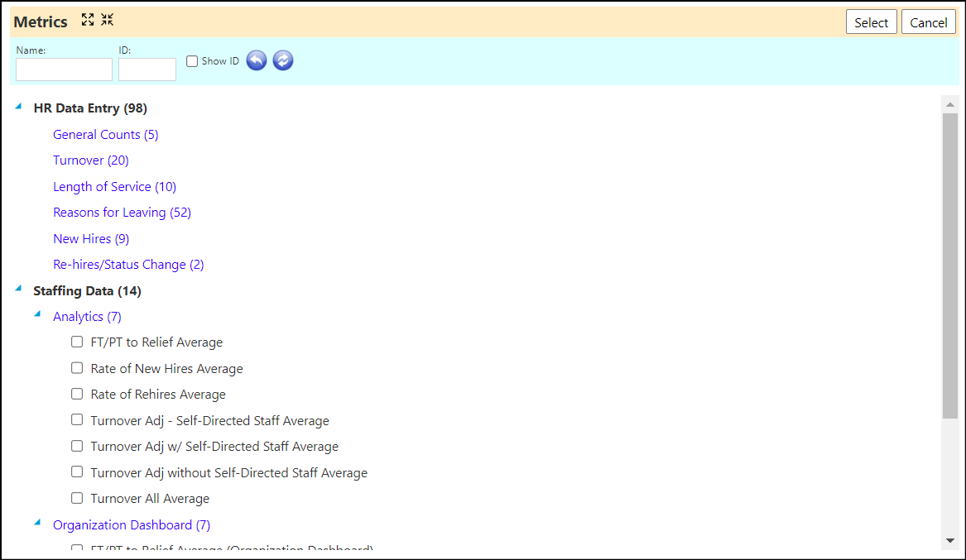This screenshot has width=966, height=560.
Task: Open Length of Service (10)
Action: pos(114,186)
